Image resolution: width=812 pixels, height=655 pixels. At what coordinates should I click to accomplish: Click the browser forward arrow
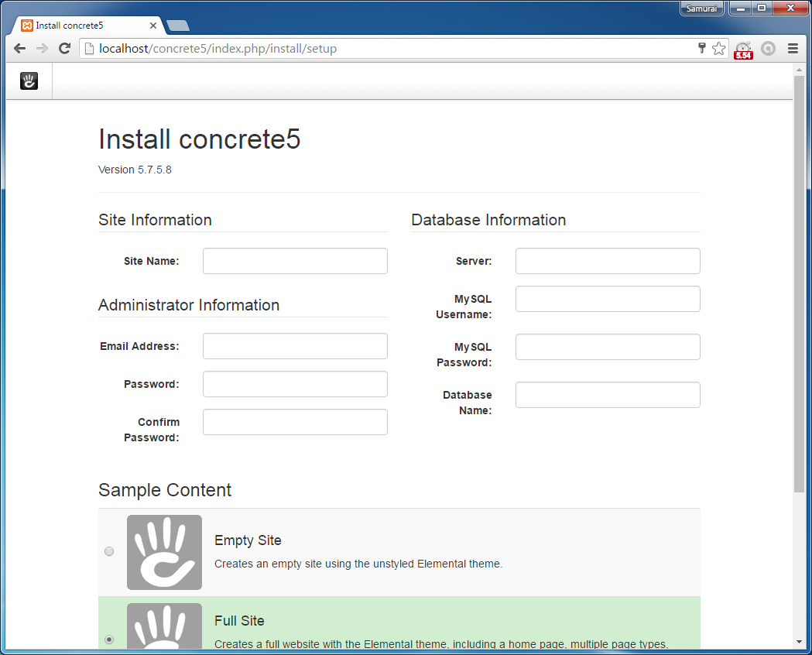[42, 49]
